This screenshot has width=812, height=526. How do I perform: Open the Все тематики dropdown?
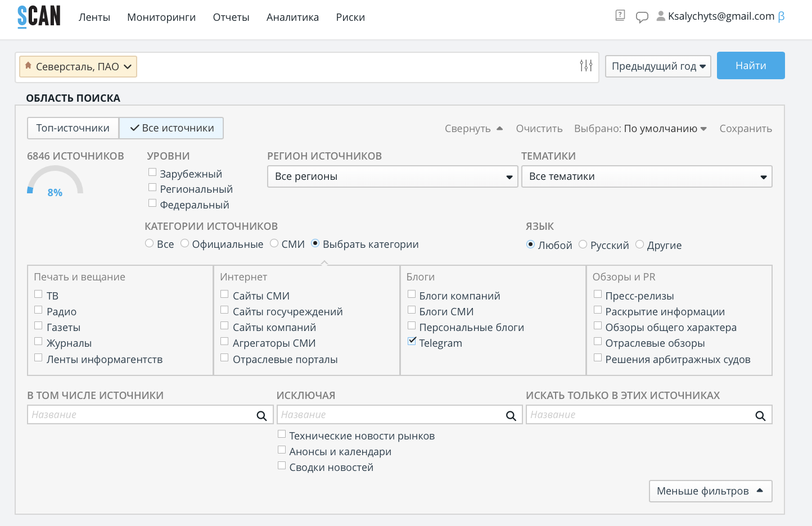tap(647, 176)
